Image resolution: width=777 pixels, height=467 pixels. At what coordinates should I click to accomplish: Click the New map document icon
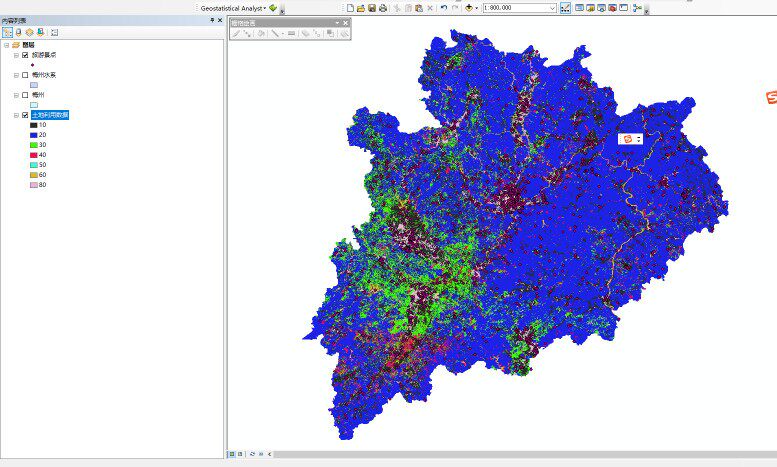[350, 8]
